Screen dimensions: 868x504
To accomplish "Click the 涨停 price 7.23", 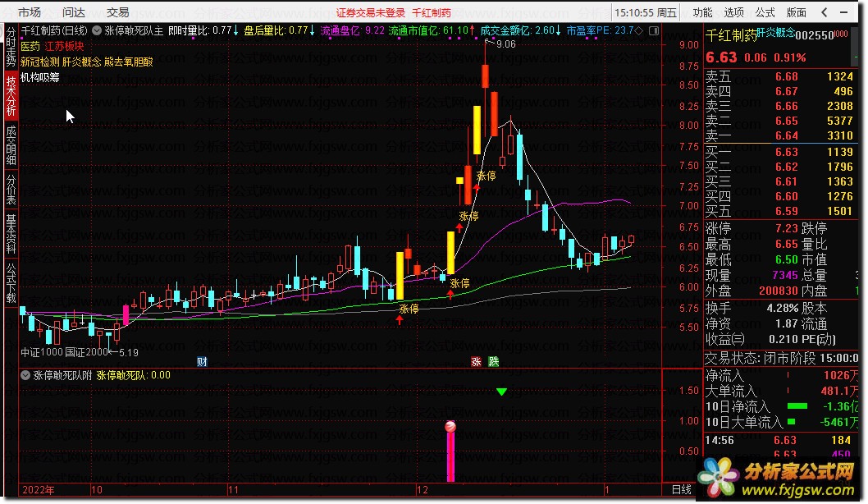I will tap(787, 228).
